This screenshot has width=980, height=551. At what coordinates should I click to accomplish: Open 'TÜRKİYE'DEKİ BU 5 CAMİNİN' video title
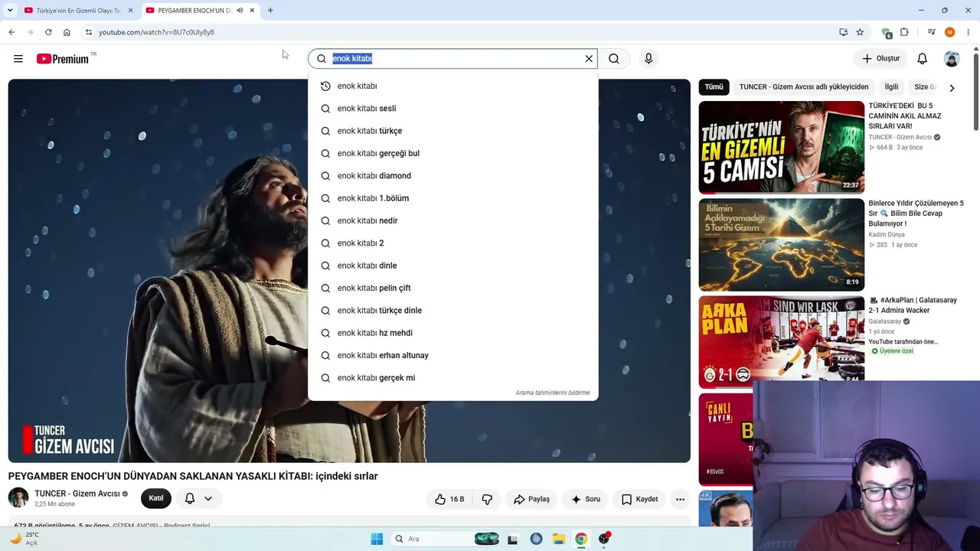905,116
